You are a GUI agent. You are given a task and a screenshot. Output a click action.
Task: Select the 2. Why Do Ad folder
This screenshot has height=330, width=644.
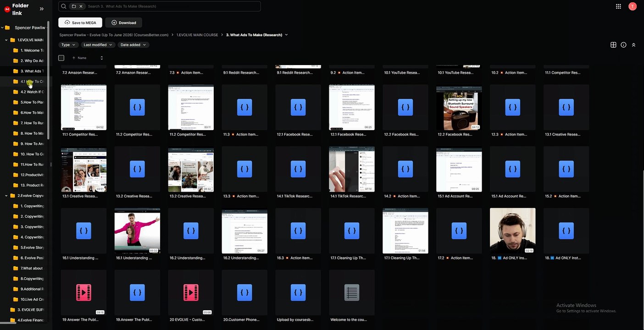(28, 61)
